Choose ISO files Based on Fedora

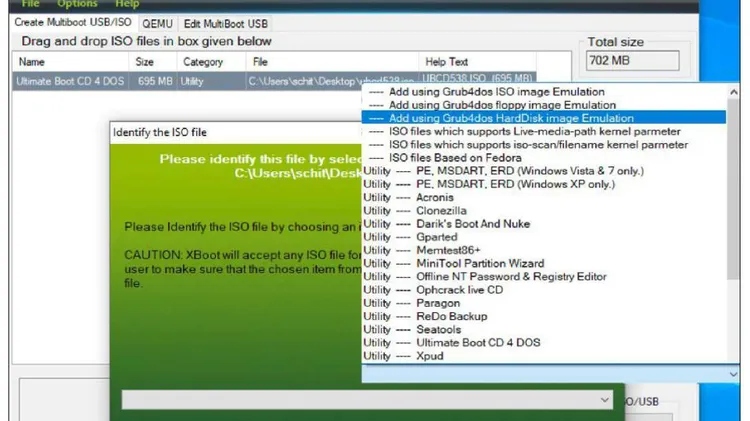coord(543,158)
